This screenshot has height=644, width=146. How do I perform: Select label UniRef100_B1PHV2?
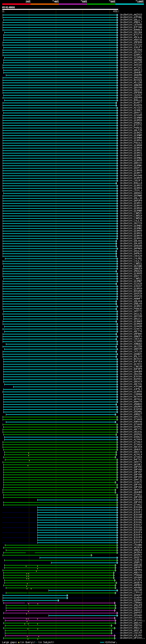131,379
